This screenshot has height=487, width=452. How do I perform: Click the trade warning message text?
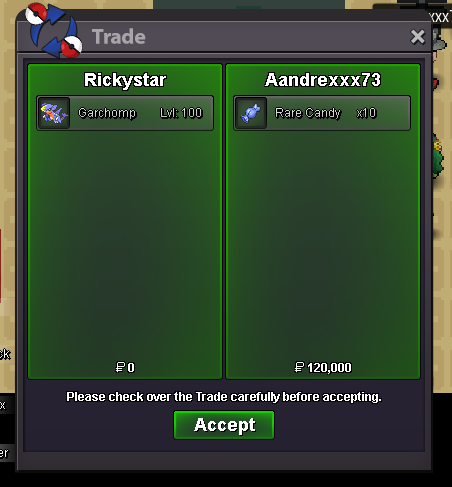pyautogui.click(x=224, y=397)
